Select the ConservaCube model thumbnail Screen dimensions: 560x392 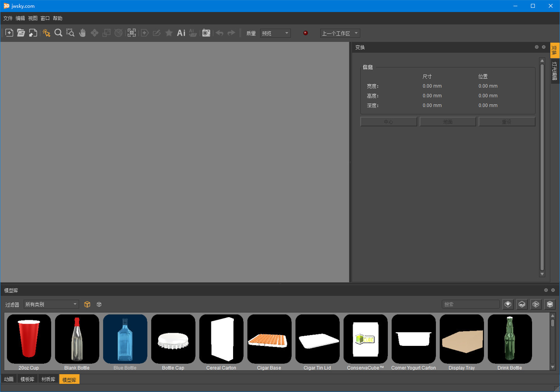(x=365, y=339)
